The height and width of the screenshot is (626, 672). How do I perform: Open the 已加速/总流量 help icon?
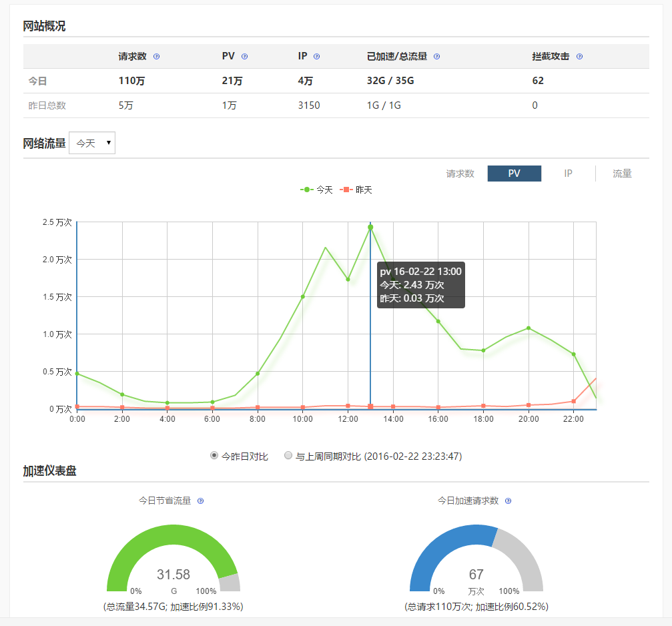pyautogui.click(x=436, y=57)
